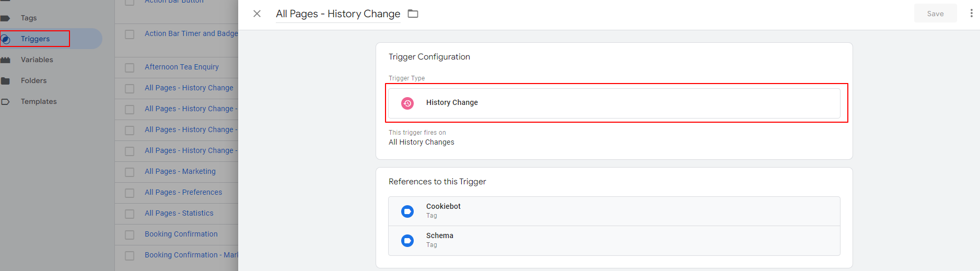This screenshot has height=271, width=980.
Task: Click the Templates sidebar icon
Action: [6, 102]
